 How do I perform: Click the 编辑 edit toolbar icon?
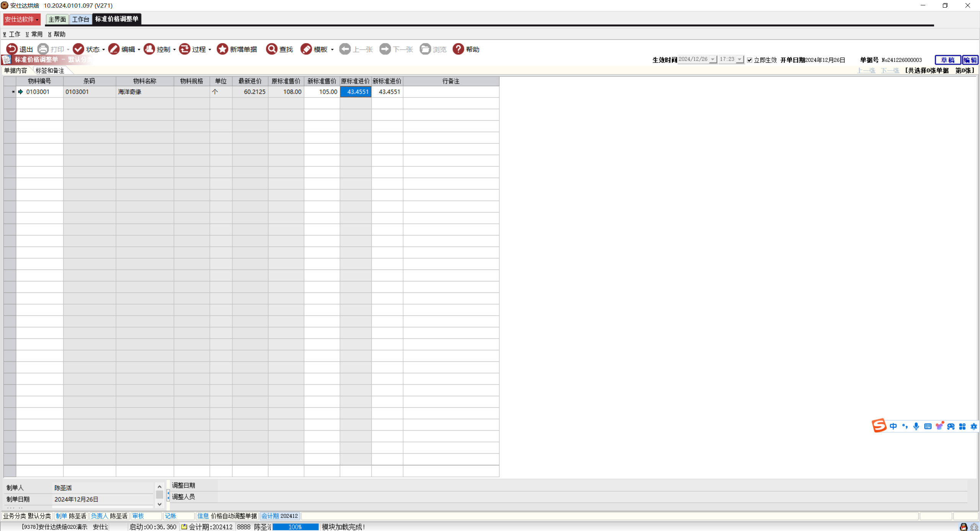click(x=114, y=49)
